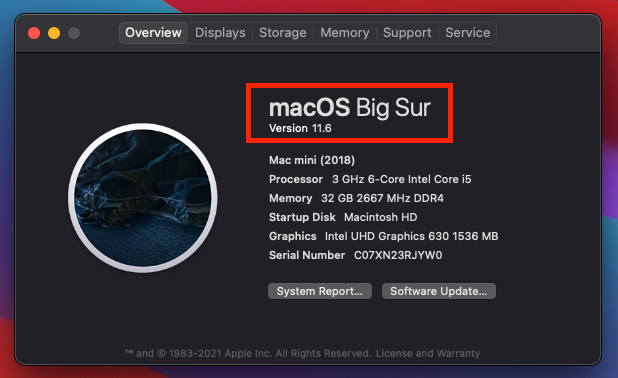Open the Storage tab
The image size is (618, 378).
(283, 33)
